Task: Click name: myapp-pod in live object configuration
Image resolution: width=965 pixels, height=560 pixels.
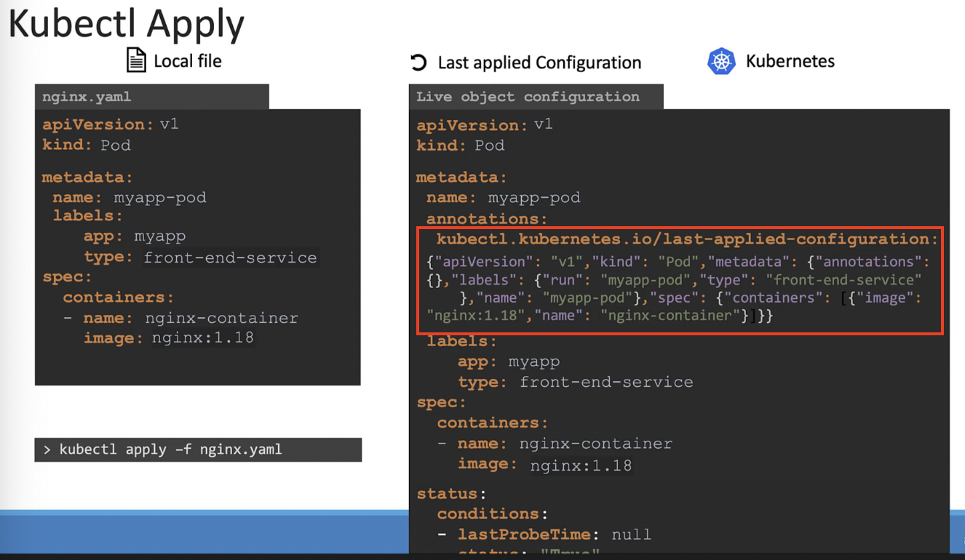Action: click(x=504, y=198)
